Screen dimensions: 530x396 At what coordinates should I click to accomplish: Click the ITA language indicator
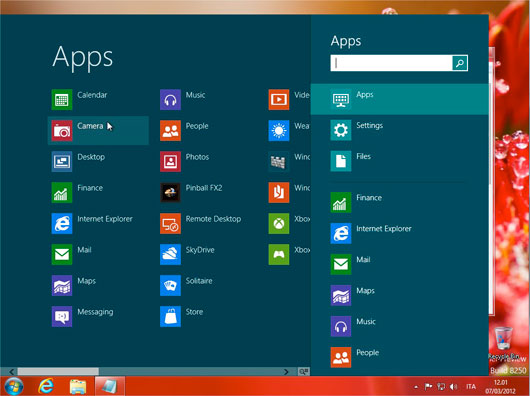click(471, 386)
